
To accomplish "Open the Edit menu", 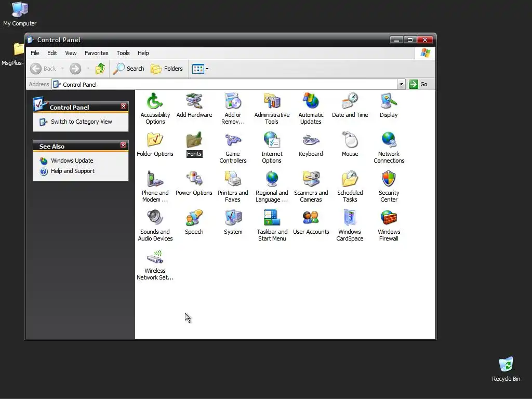I will tap(52, 53).
